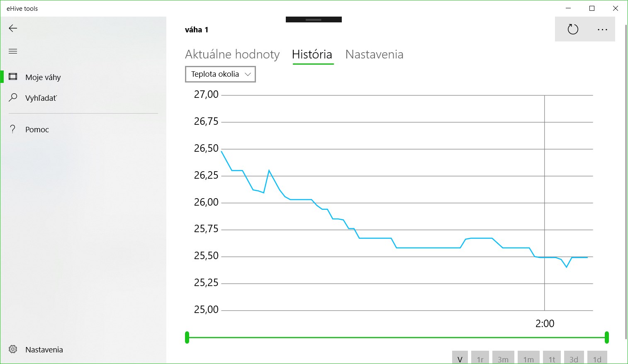Click the Vyhľadať search magnifier icon

pos(13,98)
